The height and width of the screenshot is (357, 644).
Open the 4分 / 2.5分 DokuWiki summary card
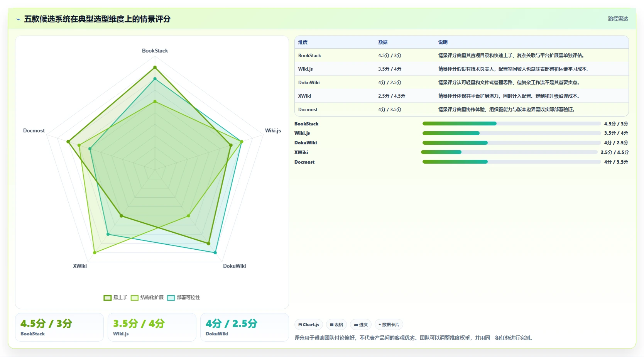(x=245, y=327)
